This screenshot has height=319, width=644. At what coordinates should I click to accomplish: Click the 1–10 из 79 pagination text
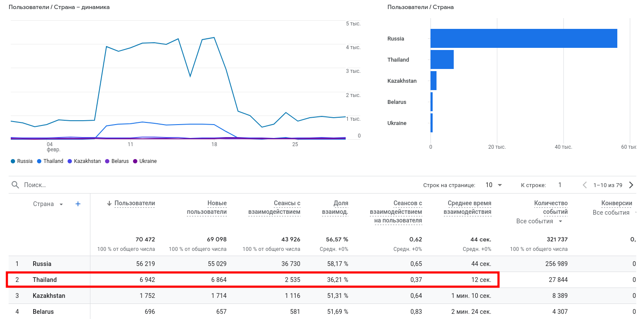[x=608, y=185]
